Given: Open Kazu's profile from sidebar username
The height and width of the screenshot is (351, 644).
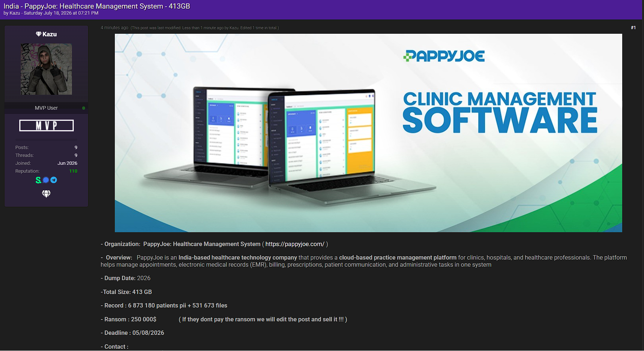Looking at the screenshot, I should pos(50,34).
